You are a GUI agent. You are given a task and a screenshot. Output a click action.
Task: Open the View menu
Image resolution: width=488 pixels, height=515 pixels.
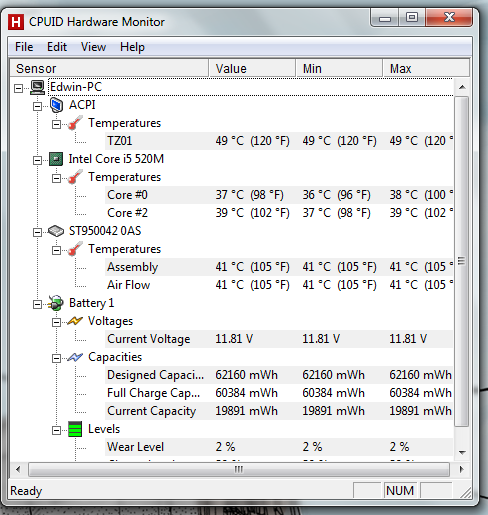coord(93,47)
